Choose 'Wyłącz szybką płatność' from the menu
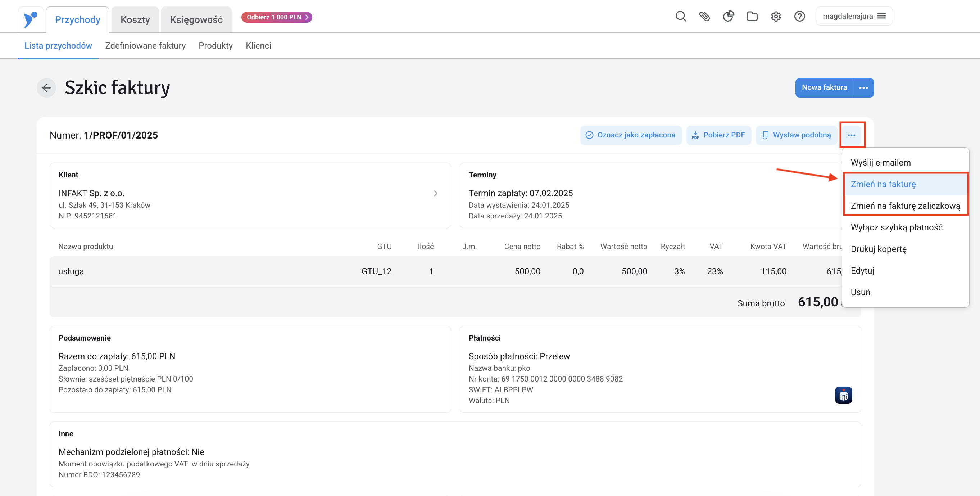Screen dimensions: 980x496 896,227
